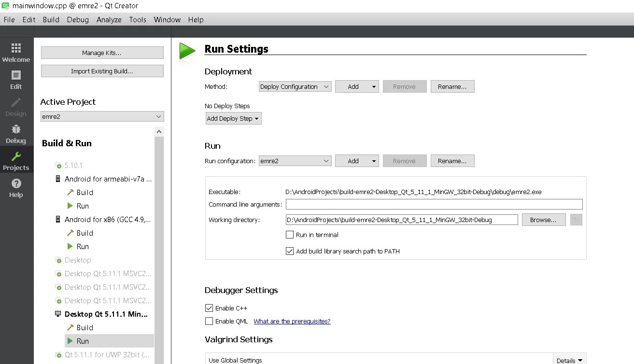Click the hammer icon under Android armeabi-v7a
This screenshot has width=634, height=364.
pyautogui.click(x=70, y=192)
